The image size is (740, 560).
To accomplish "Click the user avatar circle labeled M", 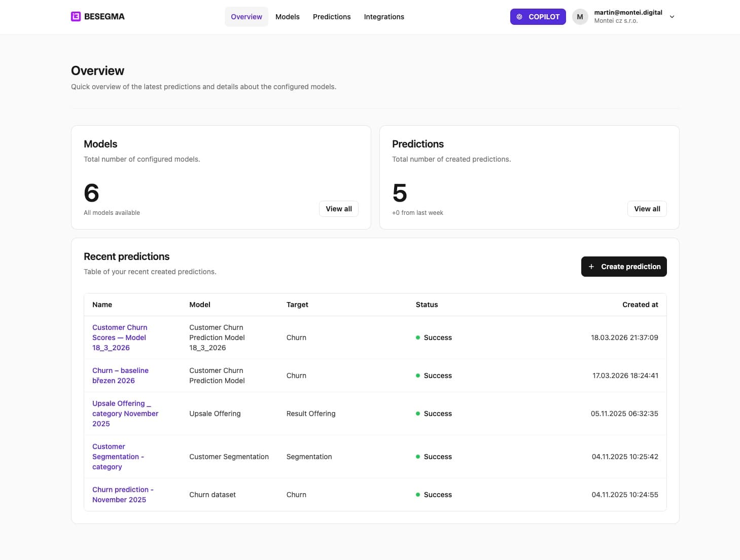I will tap(580, 16).
